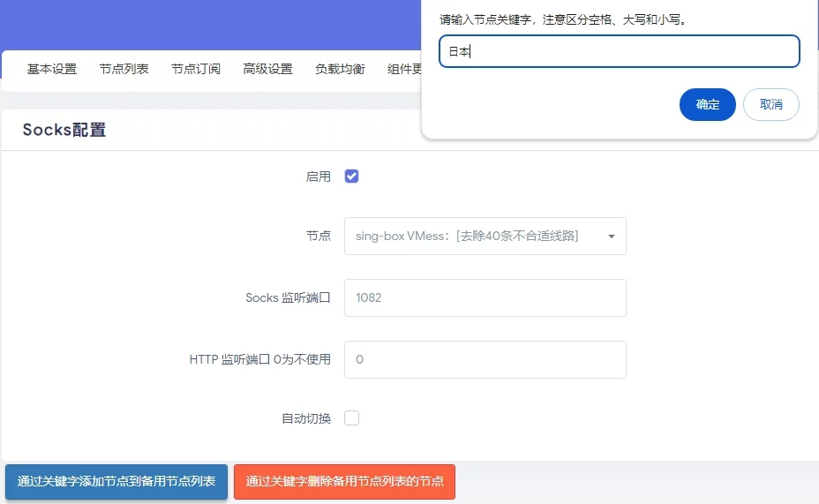Go to the 高级设置 tab
Viewport: 819px width, 504px height.
click(x=268, y=69)
